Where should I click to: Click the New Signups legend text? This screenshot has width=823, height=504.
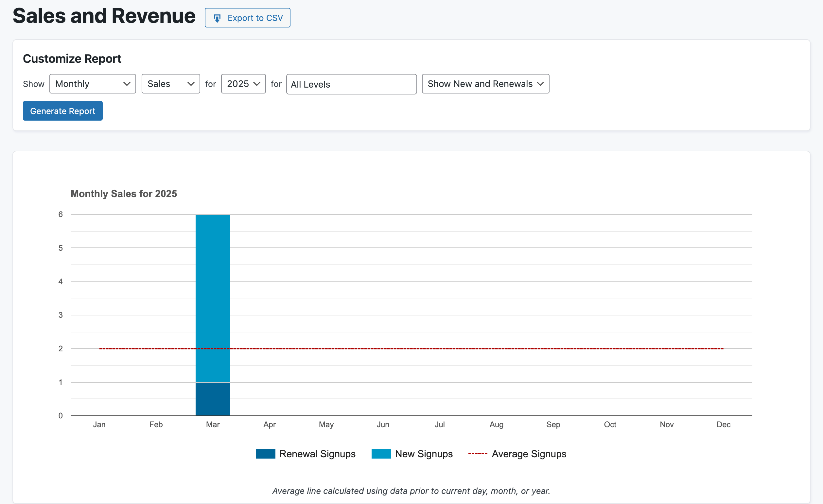tap(424, 454)
